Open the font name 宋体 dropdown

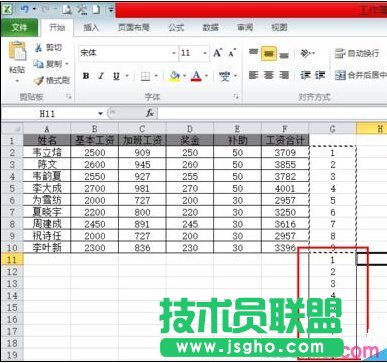tap(174, 53)
